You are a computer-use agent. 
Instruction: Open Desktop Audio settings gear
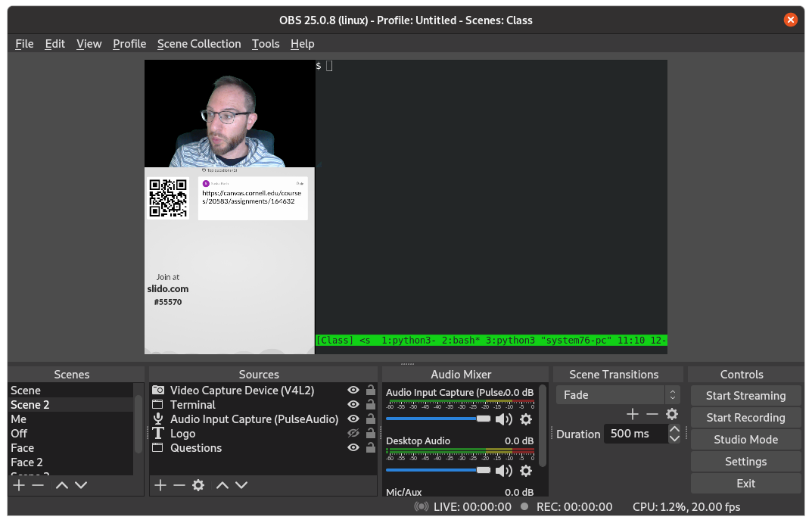526,470
